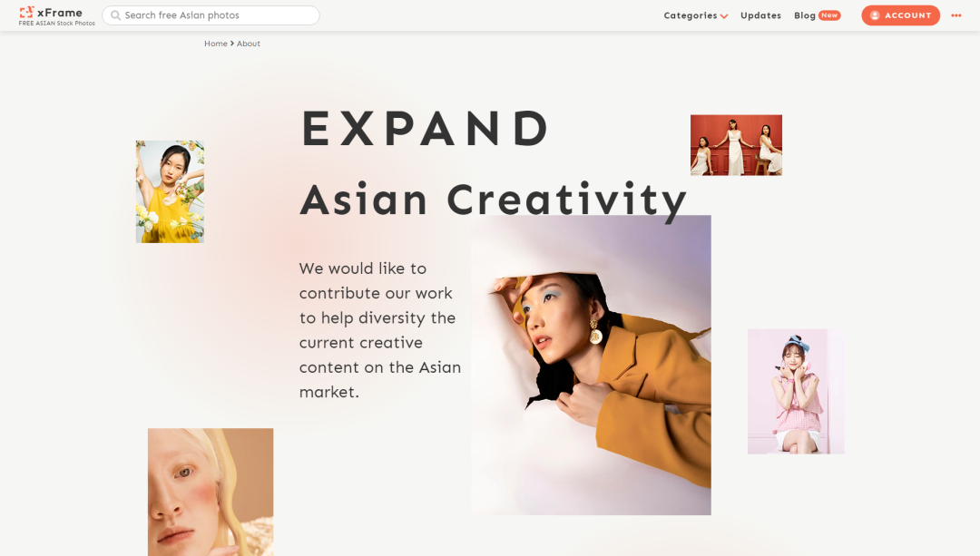
Task: Open the three women red wall photo
Action: tap(736, 145)
